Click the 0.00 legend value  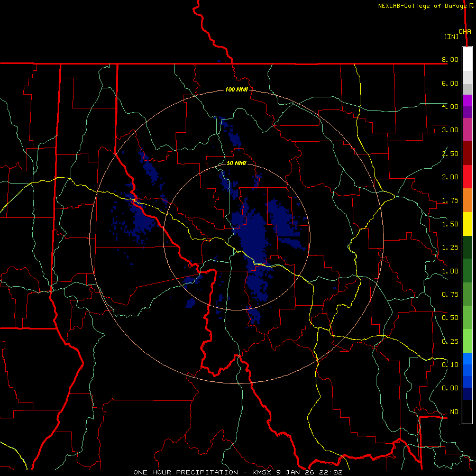tap(450, 388)
